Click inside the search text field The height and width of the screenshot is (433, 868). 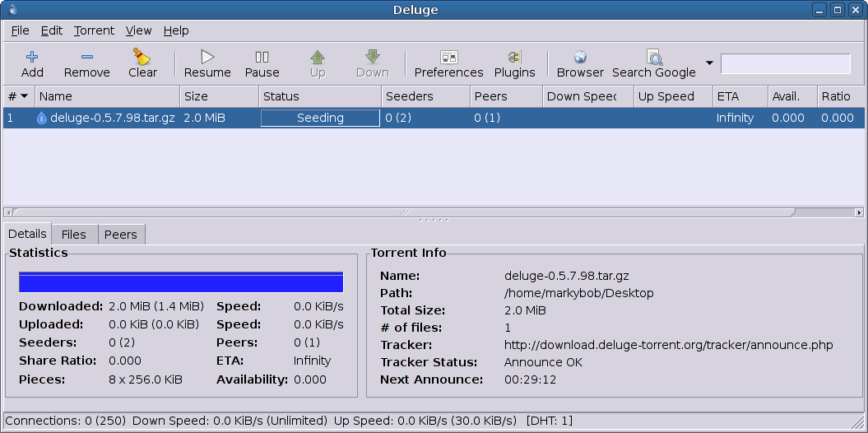point(786,63)
